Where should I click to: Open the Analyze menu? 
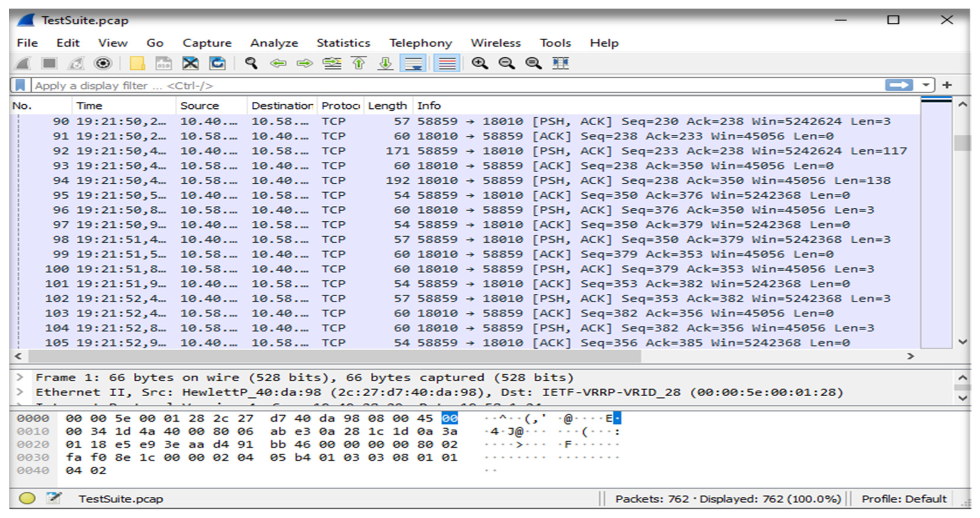274,43
